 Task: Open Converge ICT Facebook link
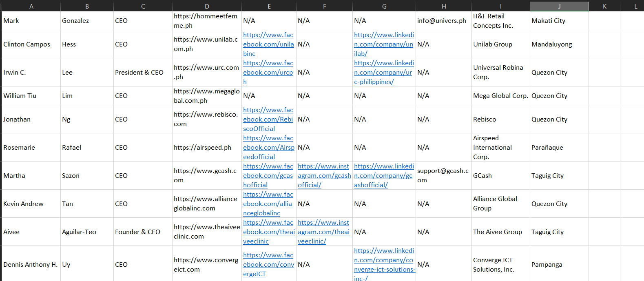tap(268, 264)
